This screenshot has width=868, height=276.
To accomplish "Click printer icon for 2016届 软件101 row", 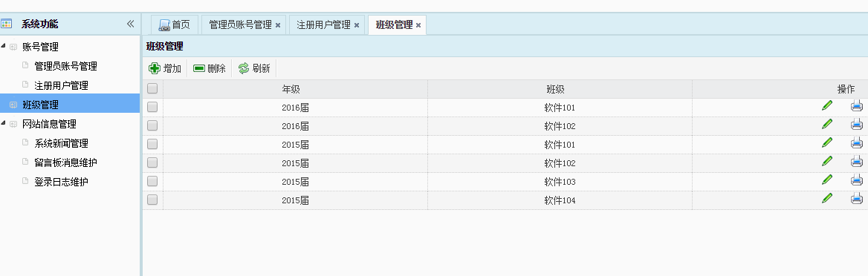I will tap(856, 105).
